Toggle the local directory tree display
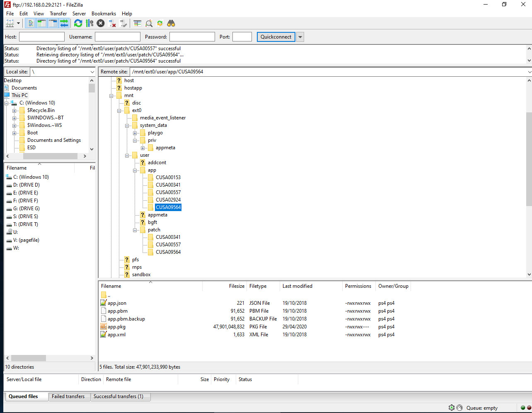This screenshot has width=532, height=413. [x=42, y=24]
